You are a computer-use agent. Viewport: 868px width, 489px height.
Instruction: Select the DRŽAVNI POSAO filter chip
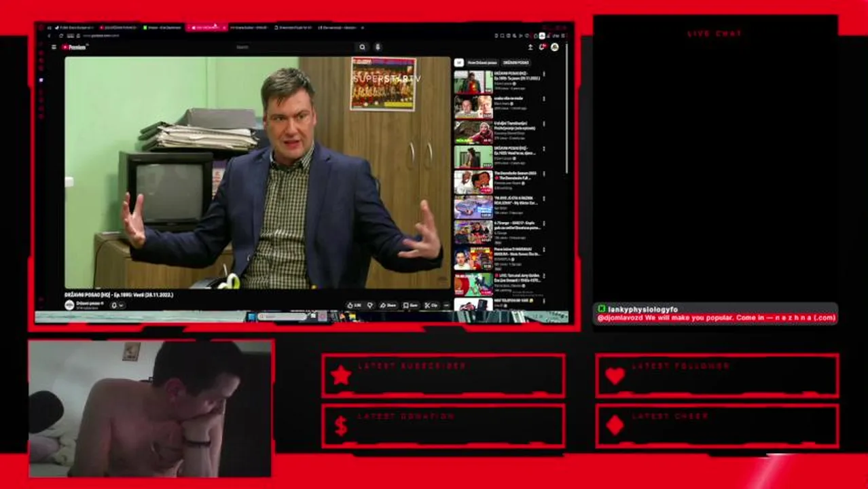[x=516, y=62]
